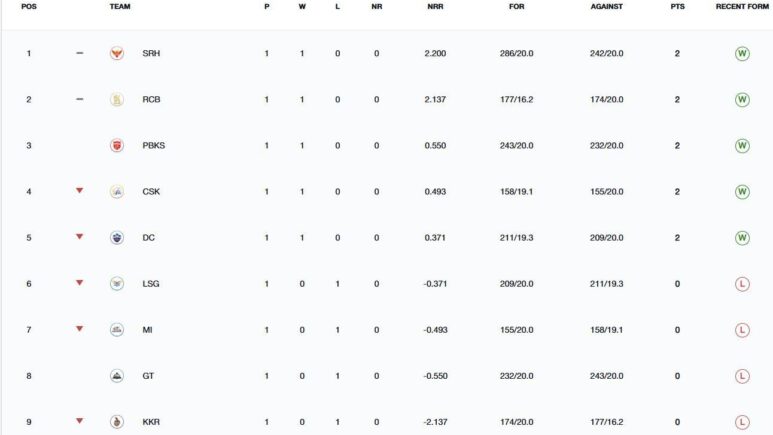773x435 pixels.
Task: Click the CSK team logo
Action: [x=117, y=192]
